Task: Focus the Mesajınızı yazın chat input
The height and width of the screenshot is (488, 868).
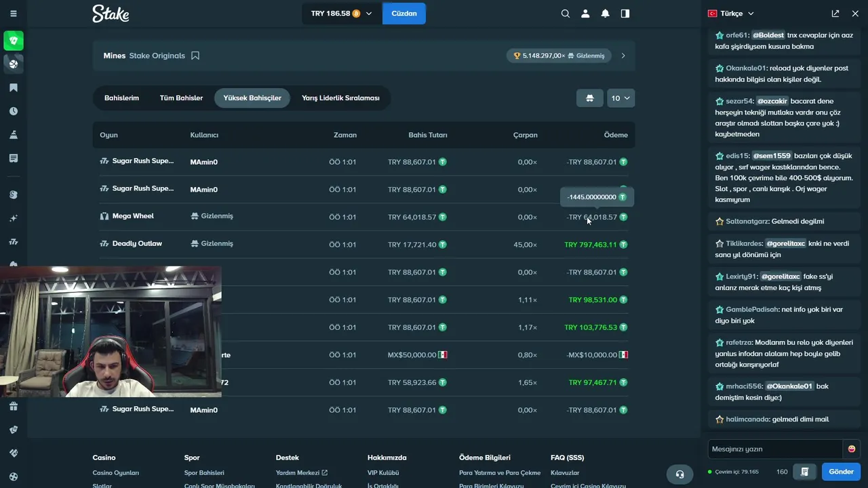Action: point(775,449)
